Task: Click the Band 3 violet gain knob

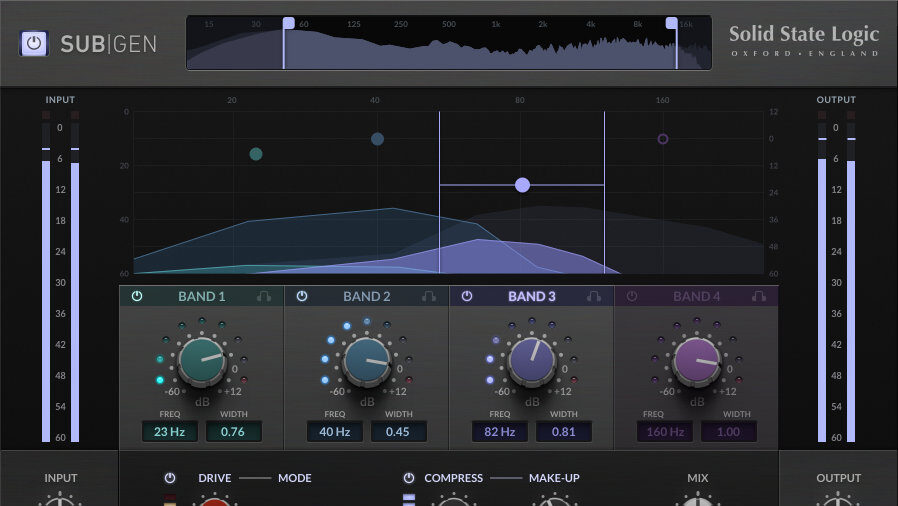Action: coord(531,361)
